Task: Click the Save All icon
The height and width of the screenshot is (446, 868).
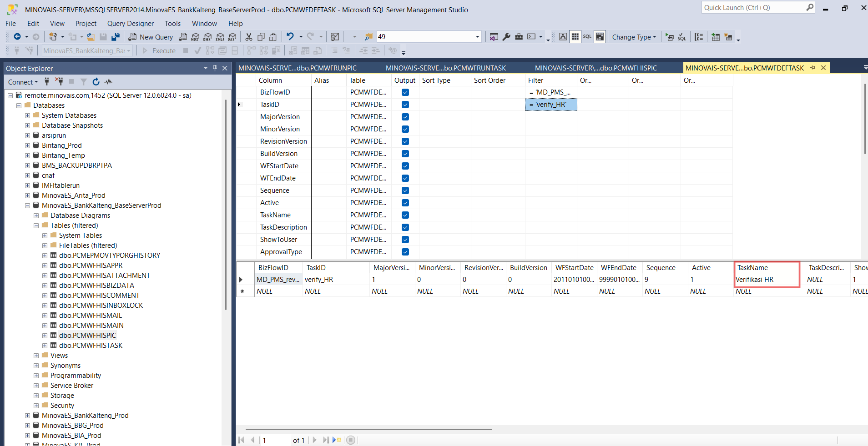Action: pyautogui.click(x=116, y=37)
